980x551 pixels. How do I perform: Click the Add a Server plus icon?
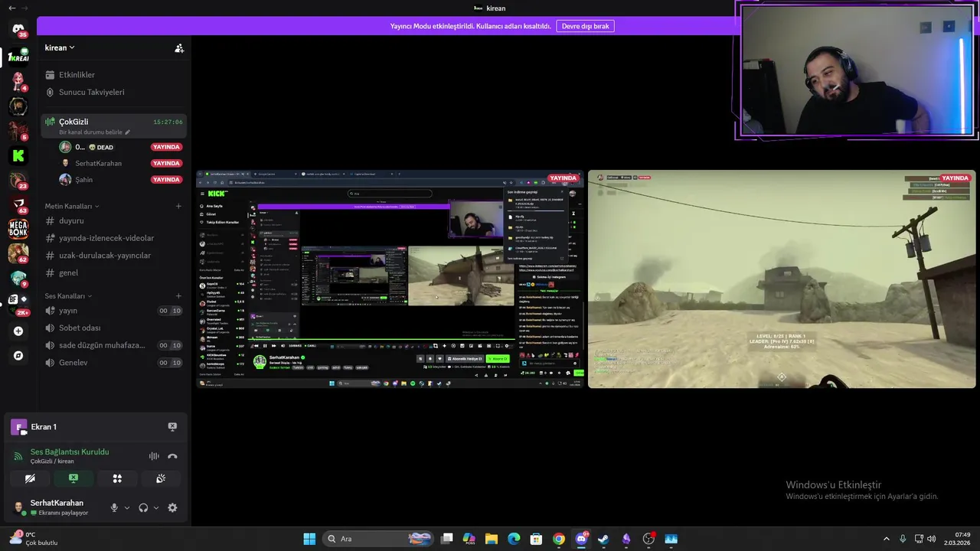pyautogui.click(x=18, y=331)
